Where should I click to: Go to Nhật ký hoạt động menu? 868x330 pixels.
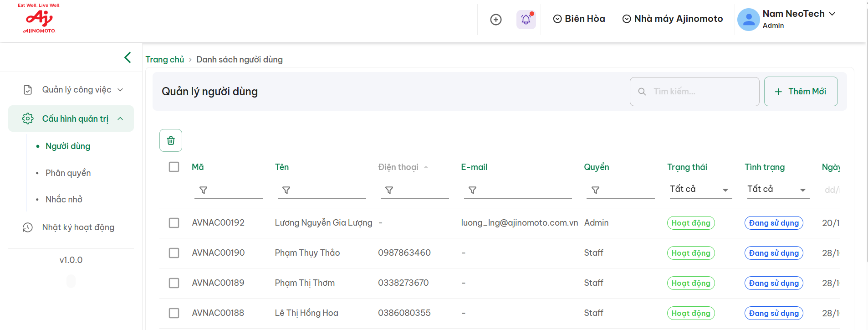point(78,227)
